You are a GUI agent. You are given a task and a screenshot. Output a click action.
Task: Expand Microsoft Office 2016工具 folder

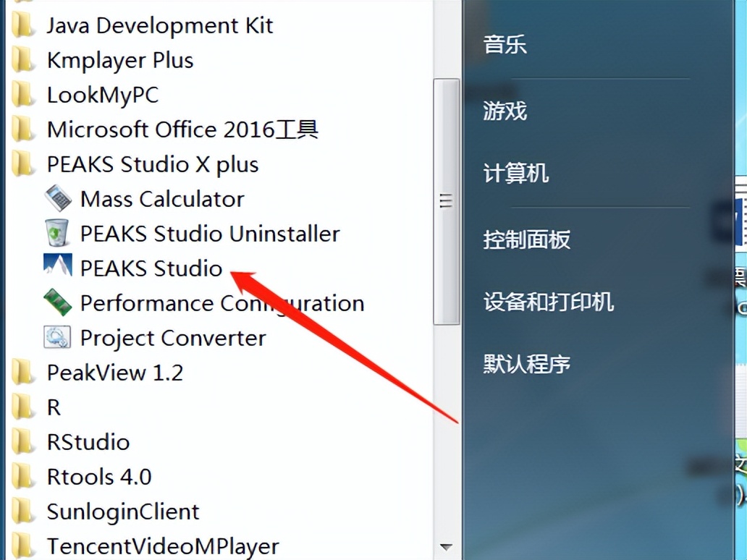182,130
